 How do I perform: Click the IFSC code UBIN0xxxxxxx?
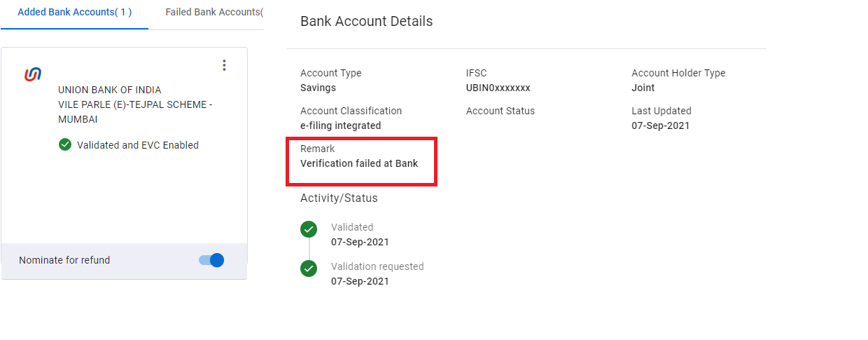click(498, 88)
